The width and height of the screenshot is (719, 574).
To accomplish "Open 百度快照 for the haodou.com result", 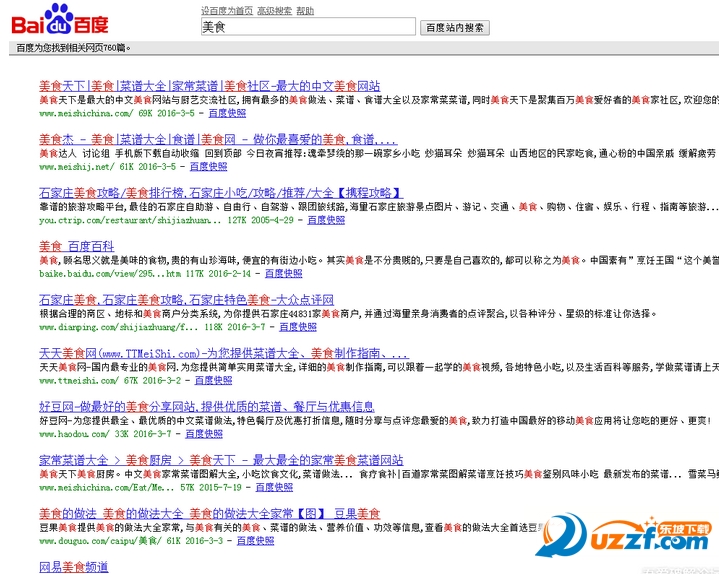I will point(204,434).
